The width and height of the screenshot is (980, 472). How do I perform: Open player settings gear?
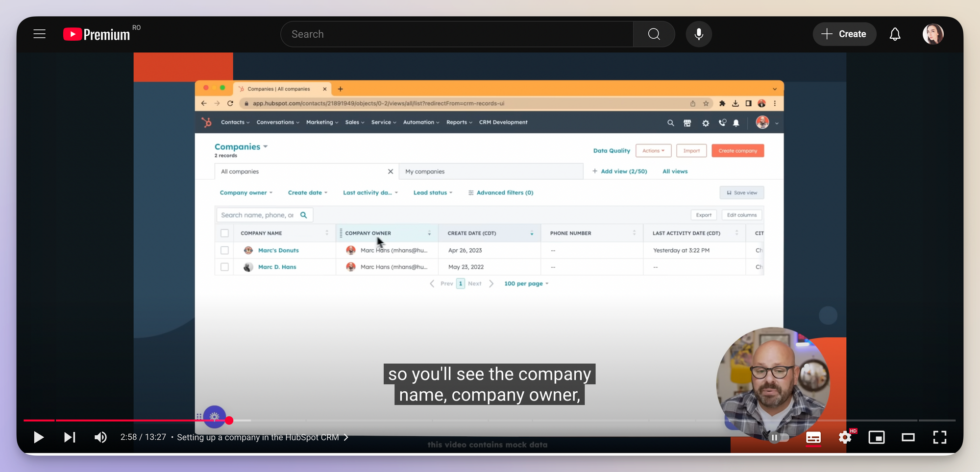[x=845, y=437]
